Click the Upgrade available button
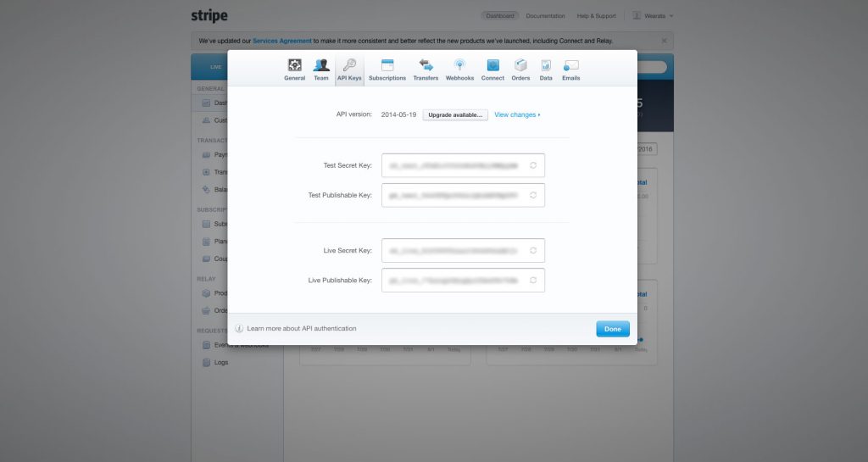This screenshot has width=868, height=462. [x=455, y=115]
